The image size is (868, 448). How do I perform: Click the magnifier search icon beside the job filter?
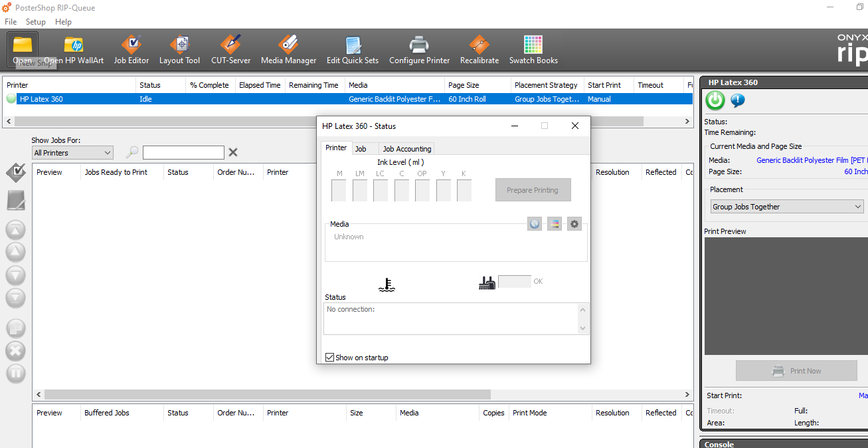(132, 152)
